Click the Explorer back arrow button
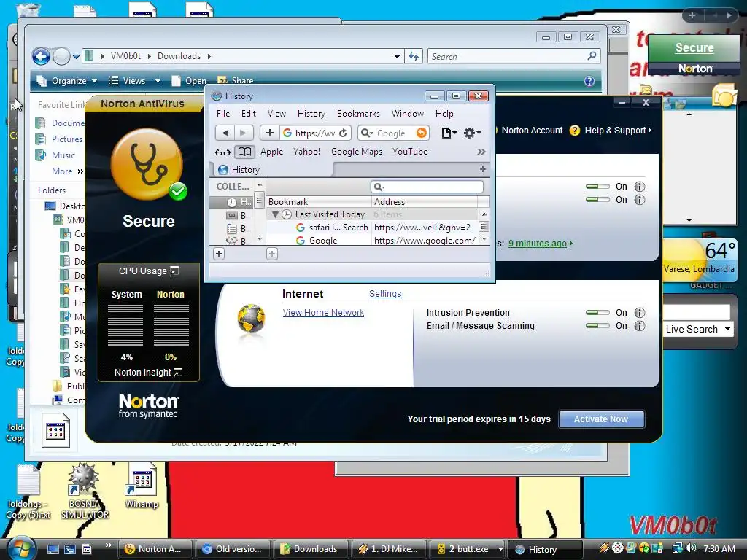 pos(41,57)
